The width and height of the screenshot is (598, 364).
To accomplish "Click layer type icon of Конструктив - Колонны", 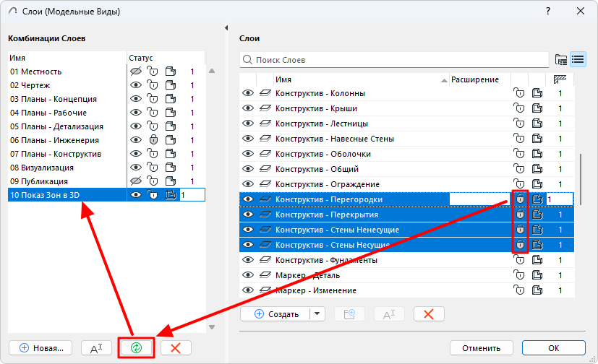I will click(265, 93).
